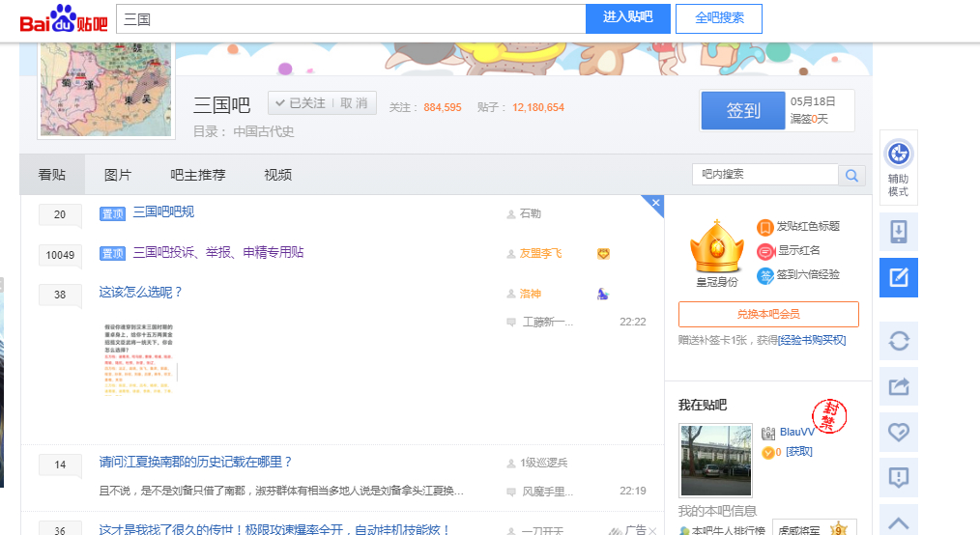Open the compose new post sidebar icon
Screen dimensions: 980x535
click(x=898, y=278)
